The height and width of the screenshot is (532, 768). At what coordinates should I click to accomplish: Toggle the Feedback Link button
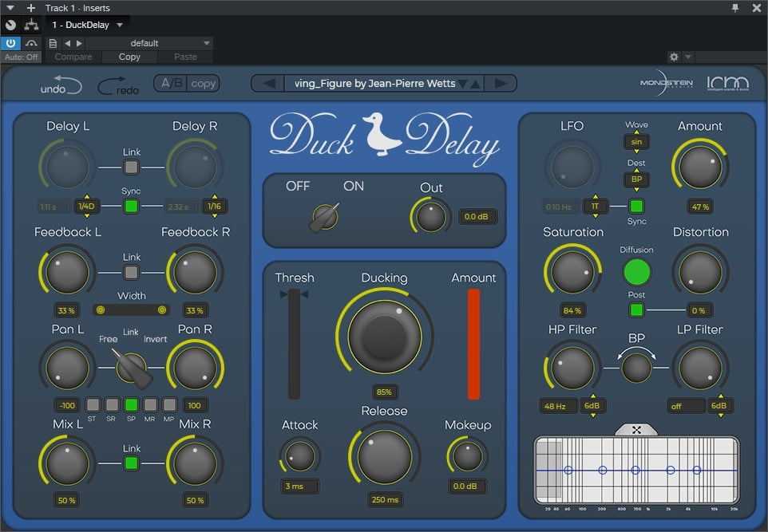(131, 272)
